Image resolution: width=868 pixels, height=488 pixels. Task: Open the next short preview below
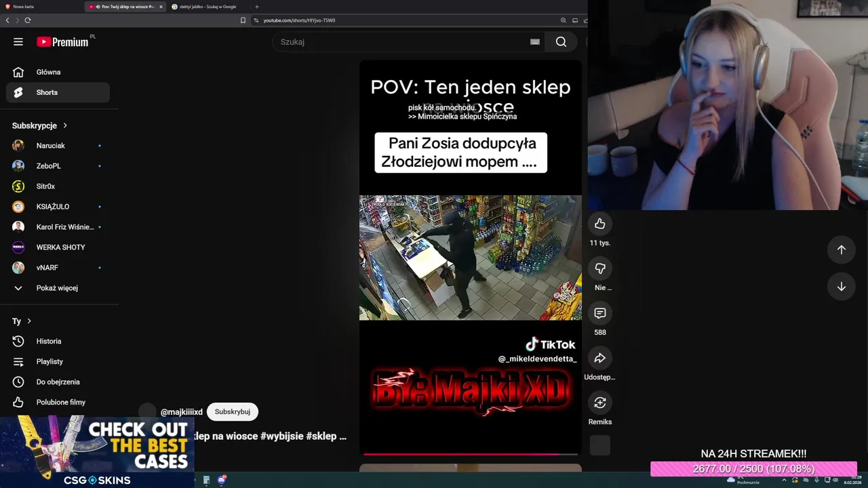tap(470, 468)
